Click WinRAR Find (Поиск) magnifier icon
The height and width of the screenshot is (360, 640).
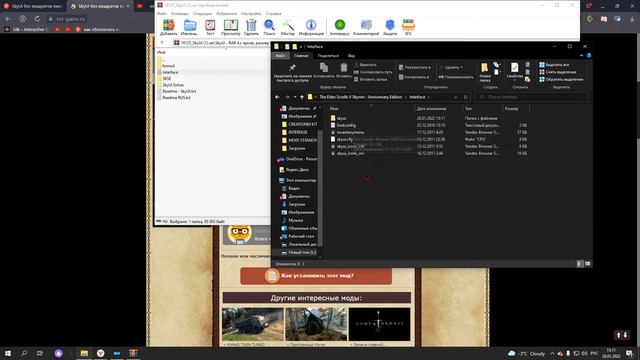click(x=269, y=26)
